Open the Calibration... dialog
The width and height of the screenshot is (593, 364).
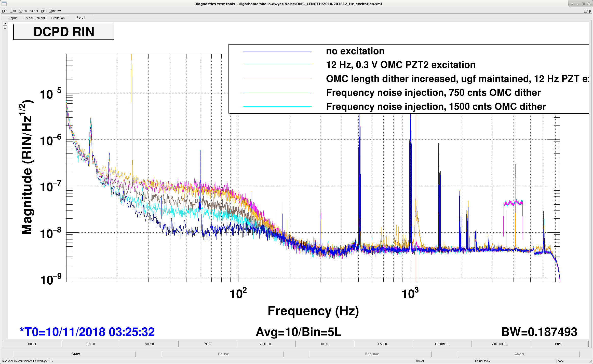[501, 344]
